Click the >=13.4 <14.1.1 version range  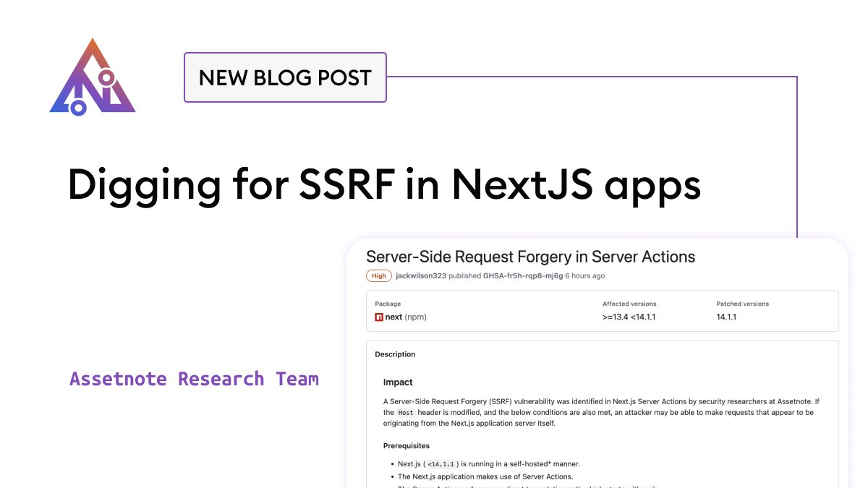click(x=629, y=317)
